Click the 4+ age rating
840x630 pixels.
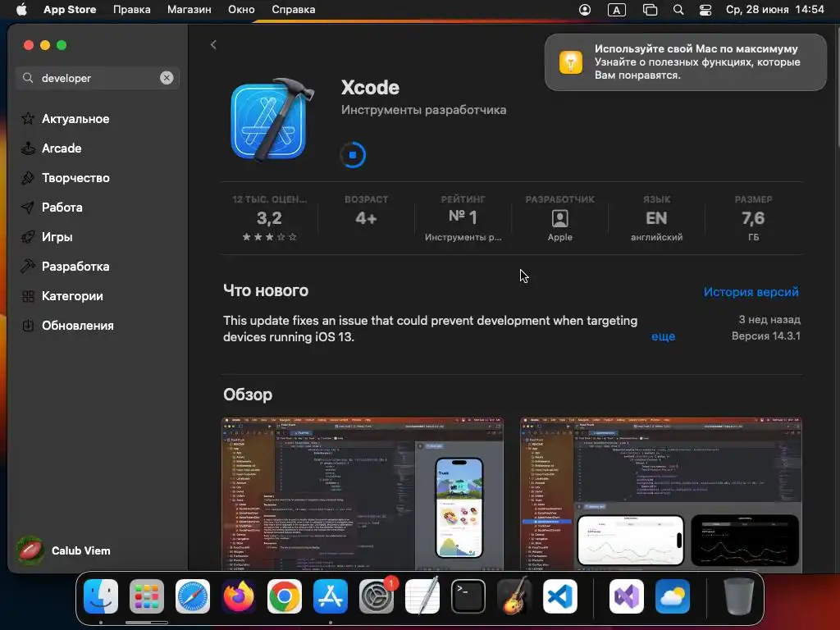pos(367,218)
